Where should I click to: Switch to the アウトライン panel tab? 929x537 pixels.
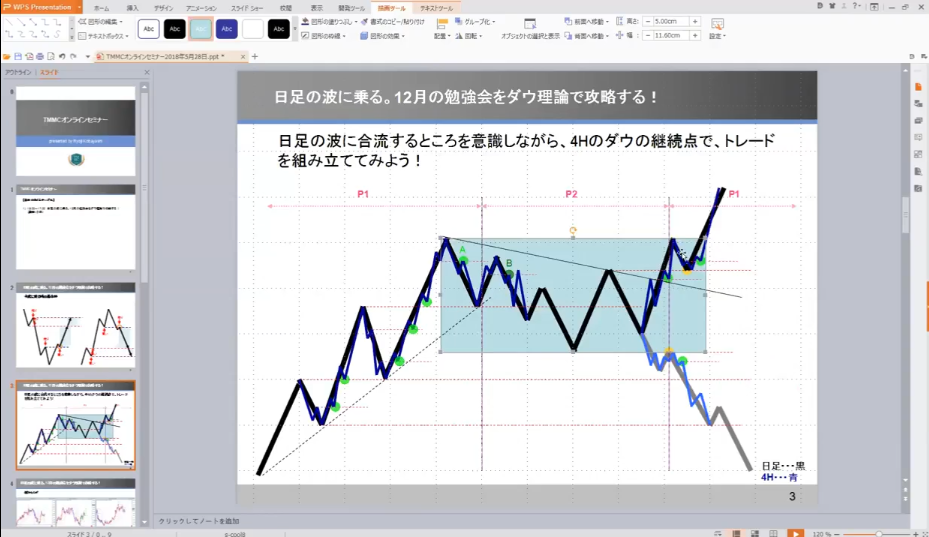point(17,73)
